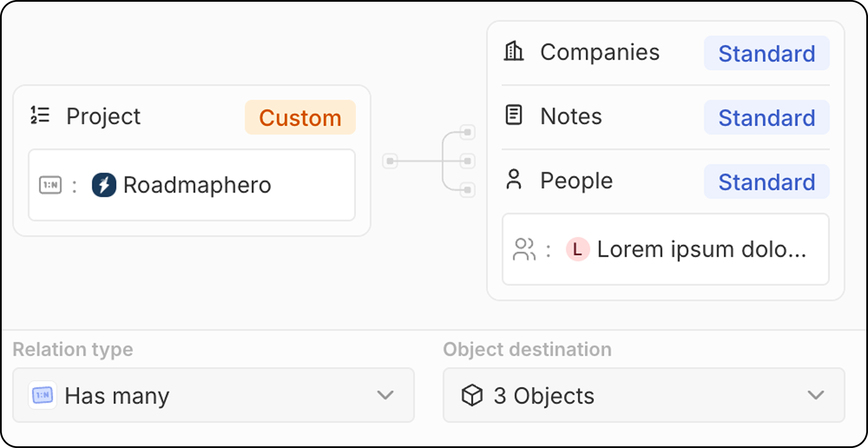Click the Project numbered list icon
868x448 pixels.
(40, 115)
